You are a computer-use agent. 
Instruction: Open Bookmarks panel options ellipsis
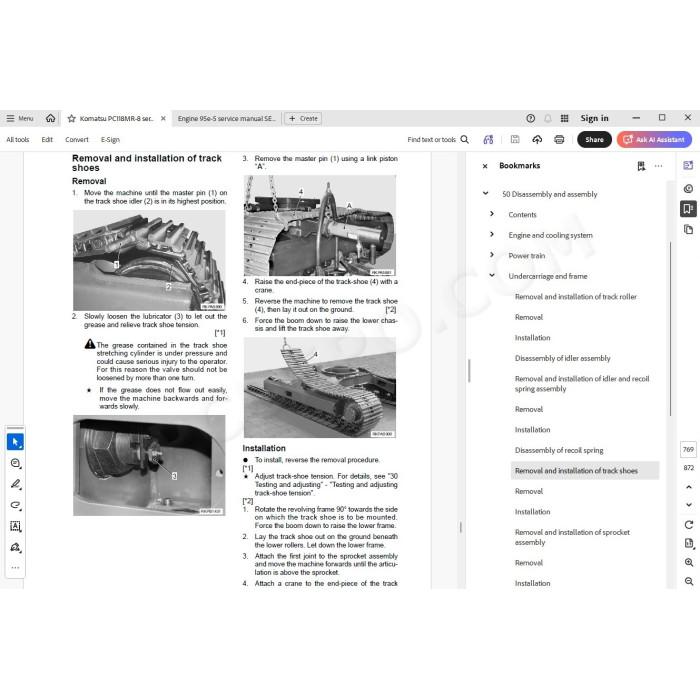click(x=658, y=166)
